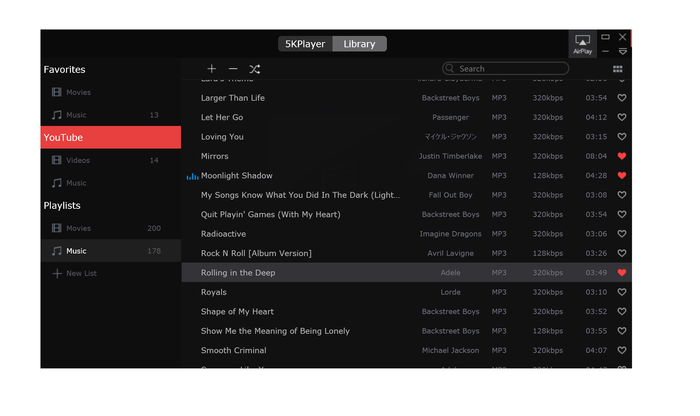Click the plus icon beside New List
The image size is (700, 416).
57,273
